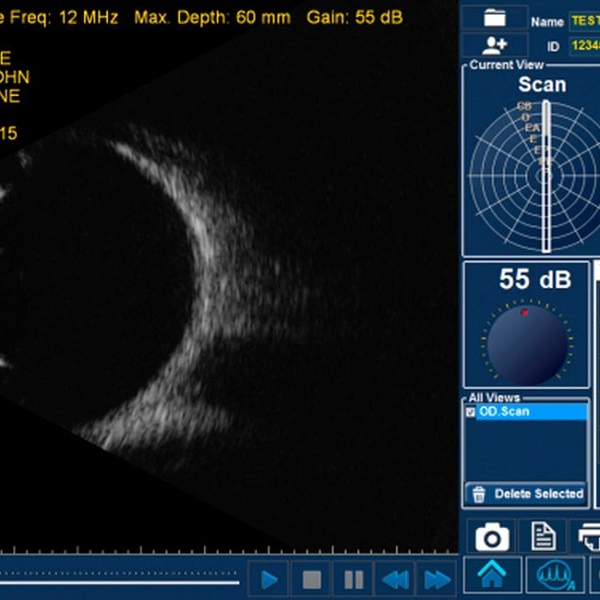The image size is (600, 600).
Task: Click the Freq: 12 MHz header text
Action: click(64, 18)
